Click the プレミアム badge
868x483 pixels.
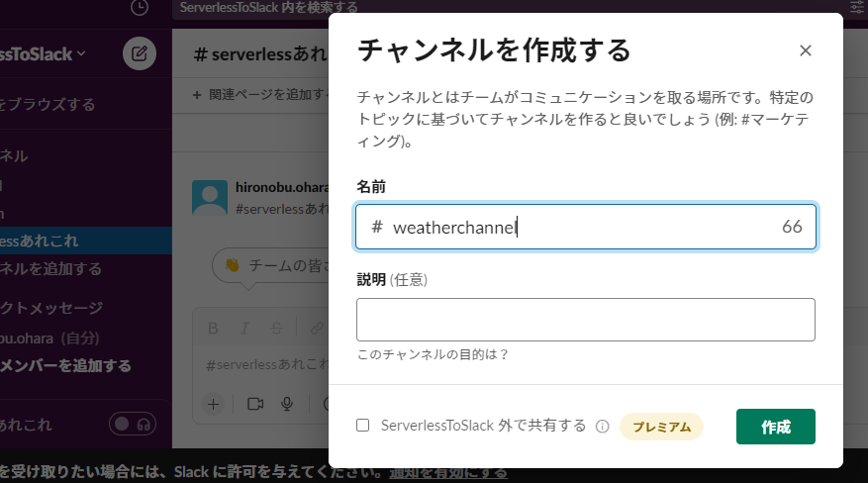click(x=661, y=427)
